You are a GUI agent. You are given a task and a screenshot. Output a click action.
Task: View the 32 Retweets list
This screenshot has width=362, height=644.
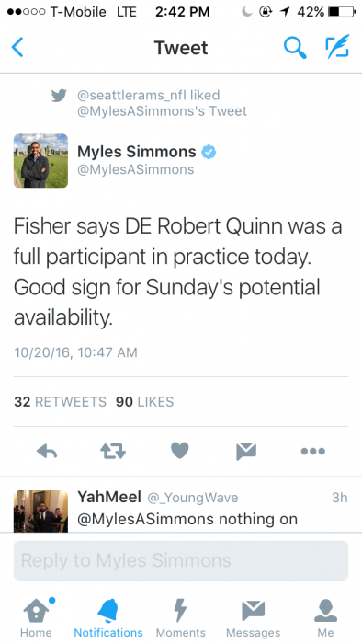pos(60,402)
